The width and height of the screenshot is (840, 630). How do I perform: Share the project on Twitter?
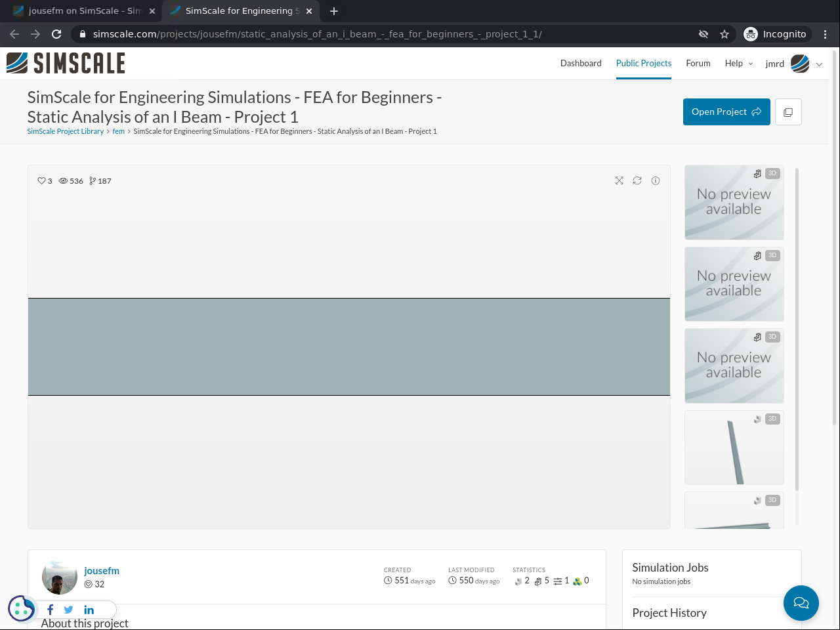(68, 610)
